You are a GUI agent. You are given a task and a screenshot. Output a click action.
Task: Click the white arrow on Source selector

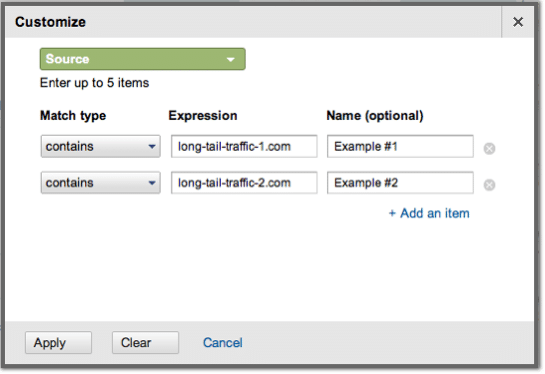click(x=230, y=59)
